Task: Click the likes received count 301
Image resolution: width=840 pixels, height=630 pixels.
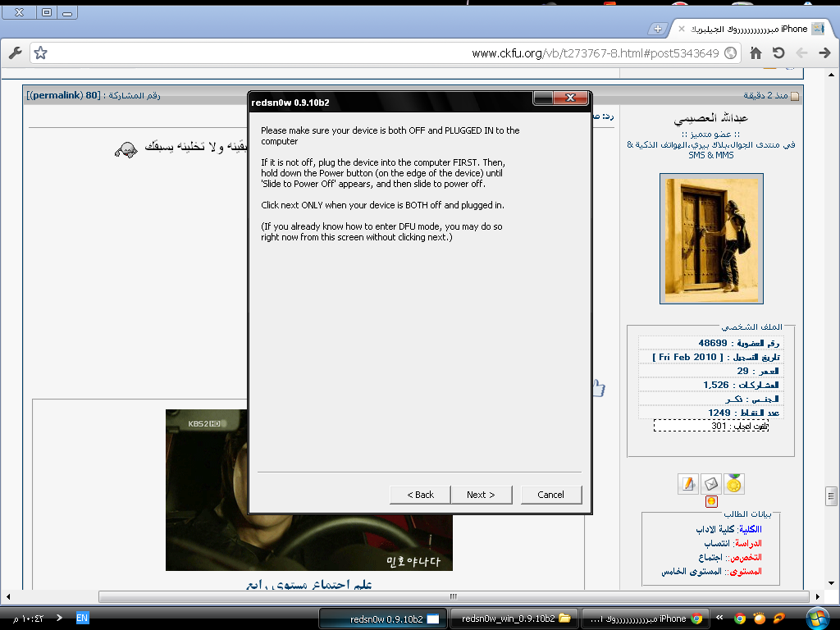Action: pos(719,426)
